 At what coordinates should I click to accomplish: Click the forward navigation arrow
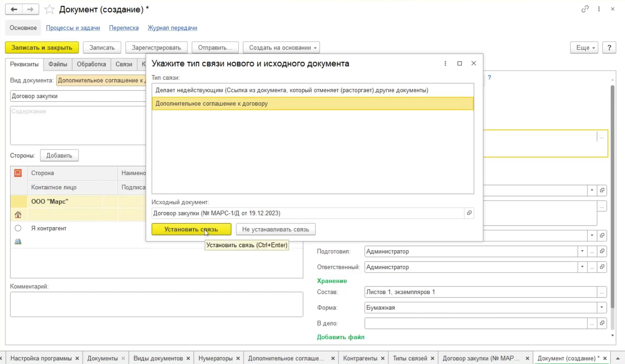[30, 10]
